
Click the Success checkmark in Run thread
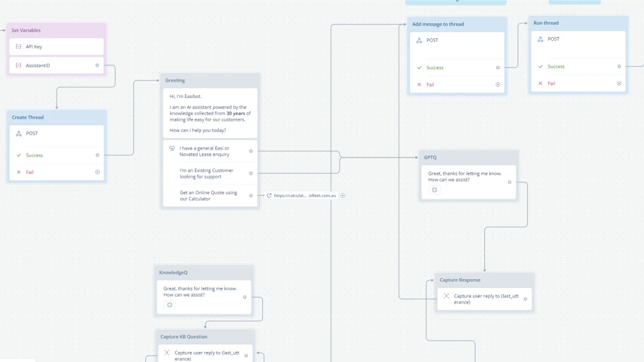point(540,67)
